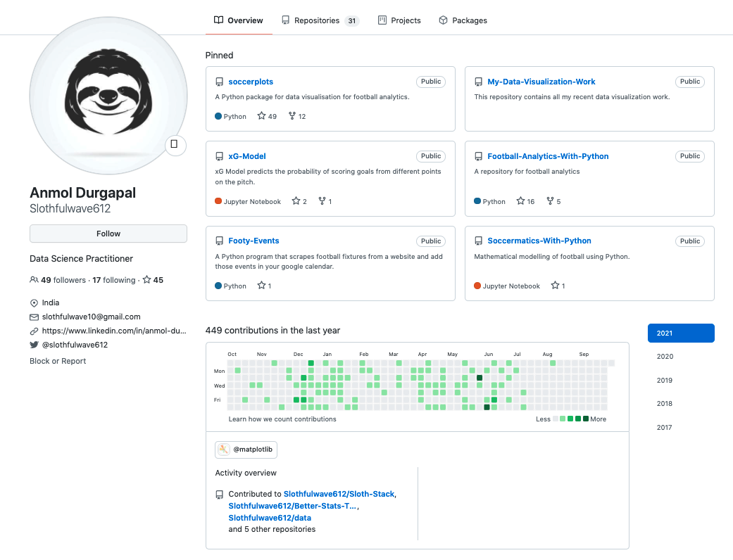Click the star icon on Soccermatics-With-Python card

(555, 286)
